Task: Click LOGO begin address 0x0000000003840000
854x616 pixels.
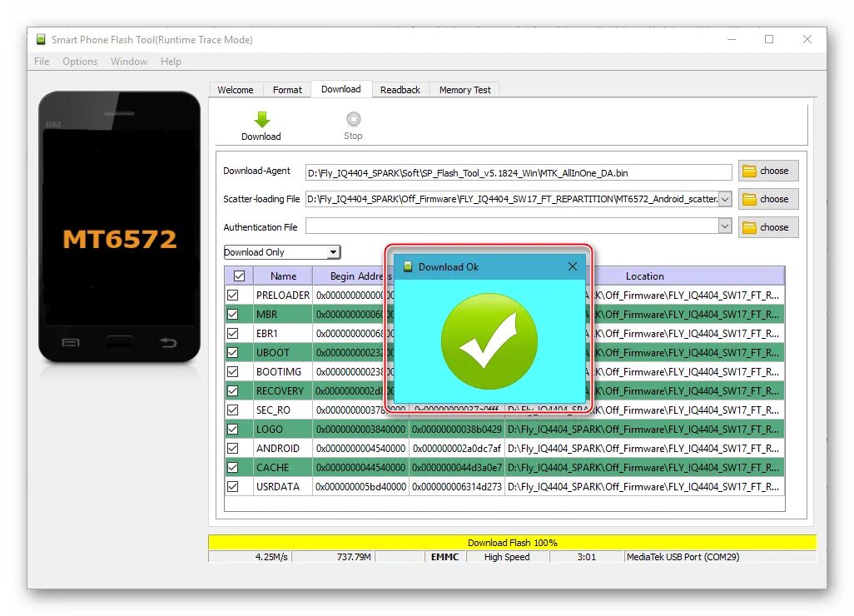Action: 360,430
